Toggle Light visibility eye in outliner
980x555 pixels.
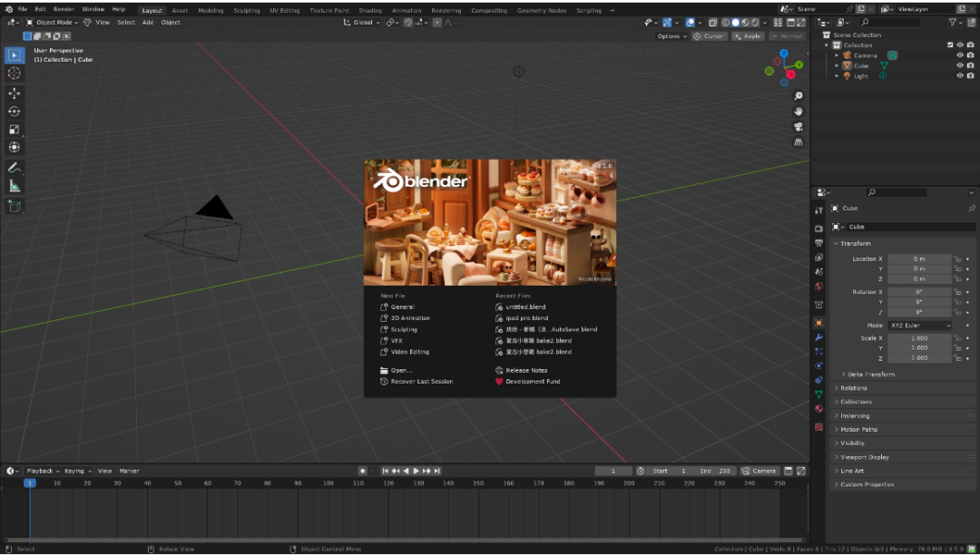[x=960, y=75]
